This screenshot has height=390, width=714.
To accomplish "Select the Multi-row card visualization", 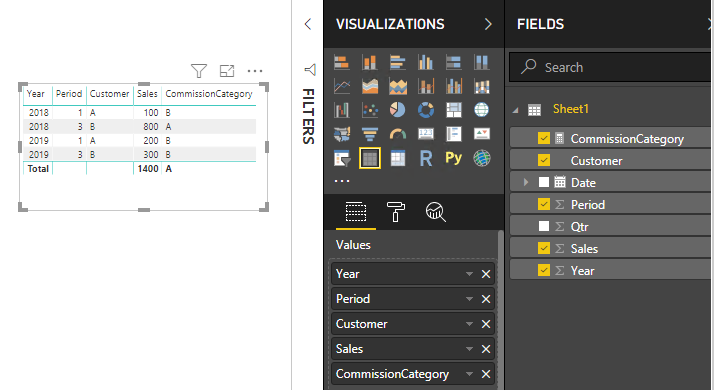I will [x=454, y=134].
